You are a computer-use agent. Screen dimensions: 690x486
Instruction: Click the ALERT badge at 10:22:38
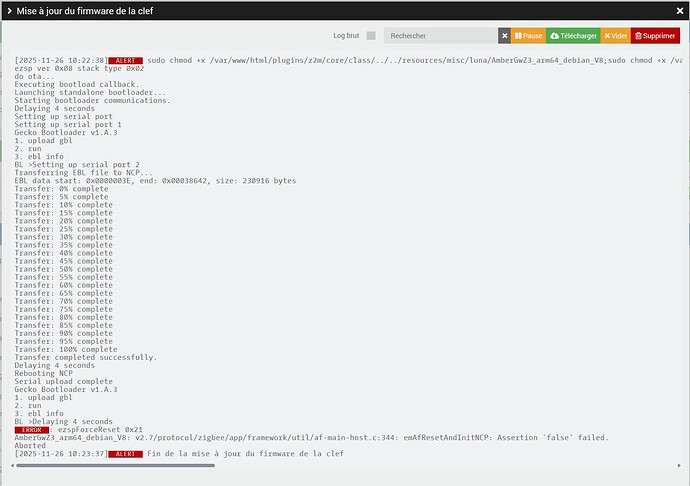pos(125,61)
